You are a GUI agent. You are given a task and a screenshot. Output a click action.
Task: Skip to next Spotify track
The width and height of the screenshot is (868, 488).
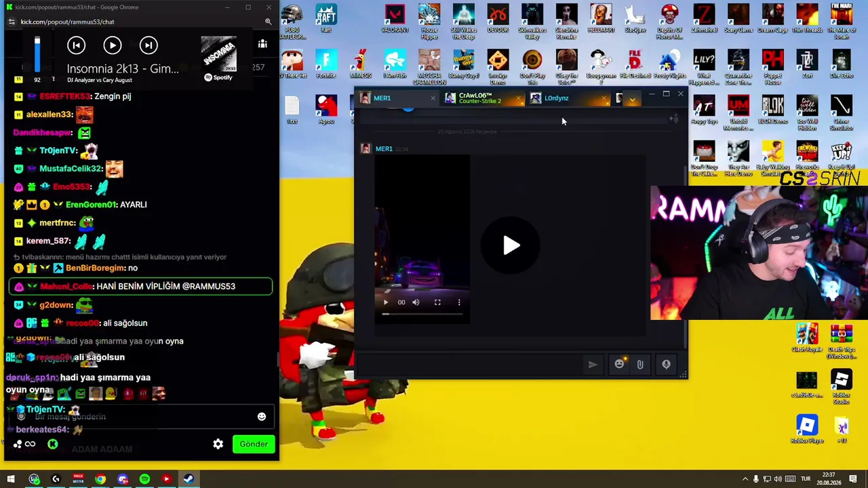tap(149, 45)
